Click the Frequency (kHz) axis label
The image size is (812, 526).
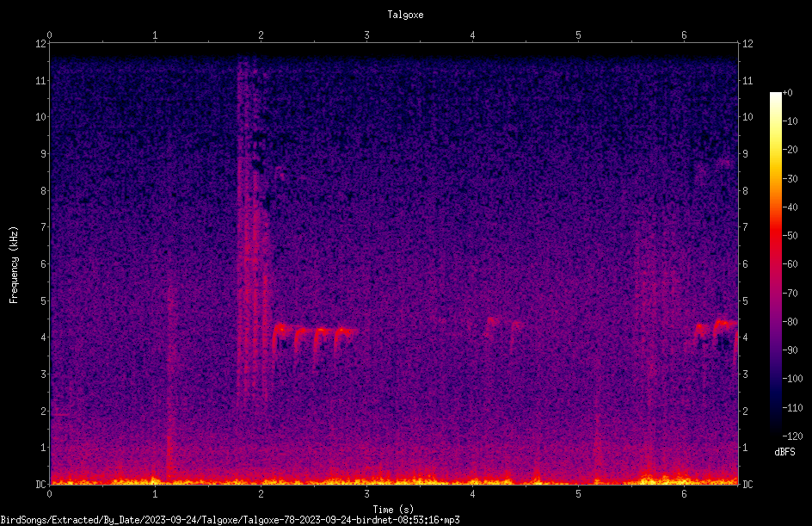click(14, 265)
